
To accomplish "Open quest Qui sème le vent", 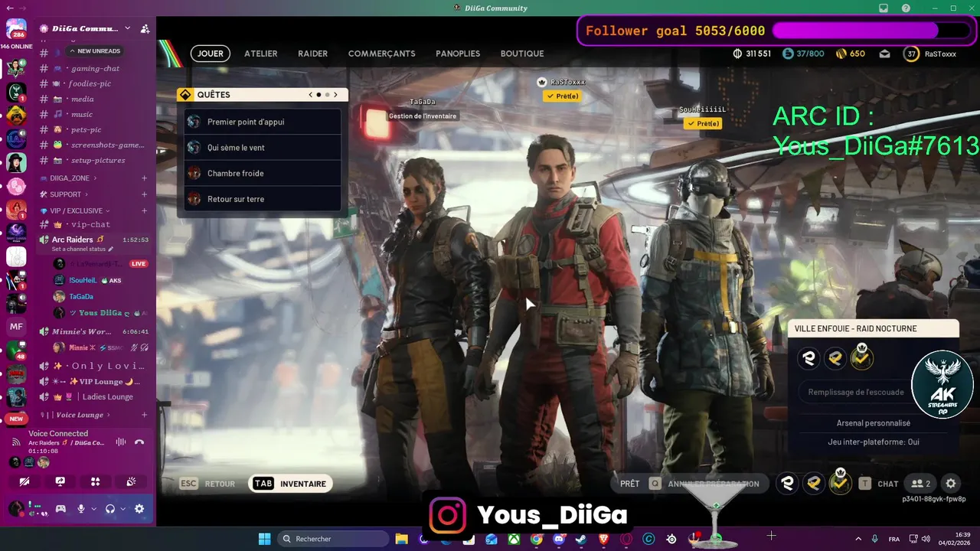I will point(263,148).
